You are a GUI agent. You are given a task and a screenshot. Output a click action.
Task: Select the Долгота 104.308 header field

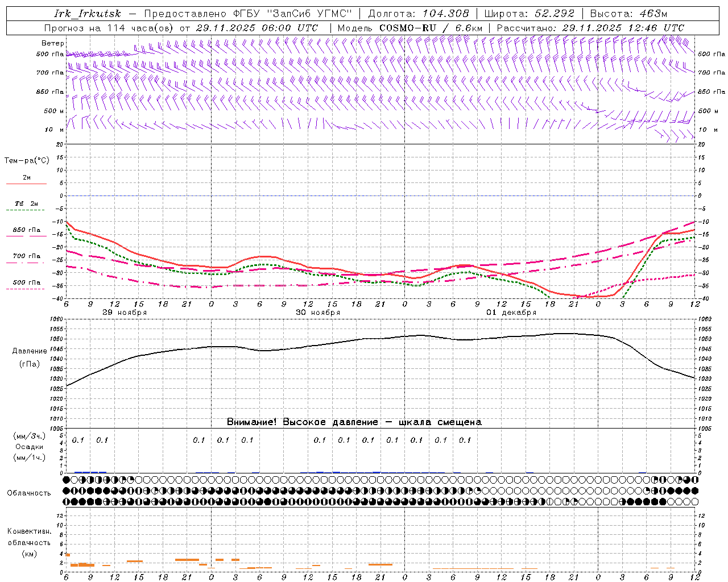pyautogui.click(x=419, y=14)
